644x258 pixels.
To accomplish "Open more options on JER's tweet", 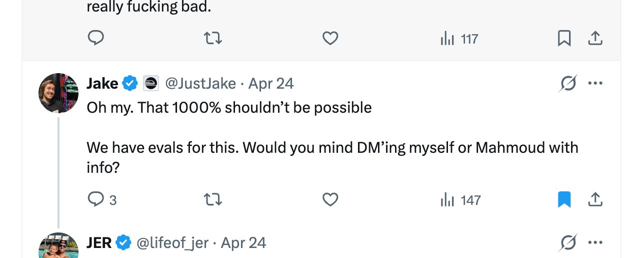I will coord(595,243).
